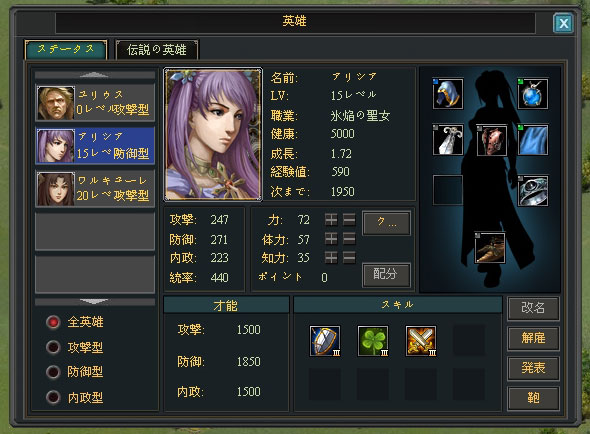Click the red chest armor equipment icon
The image size is (590, 434).
tap(491, 140)
